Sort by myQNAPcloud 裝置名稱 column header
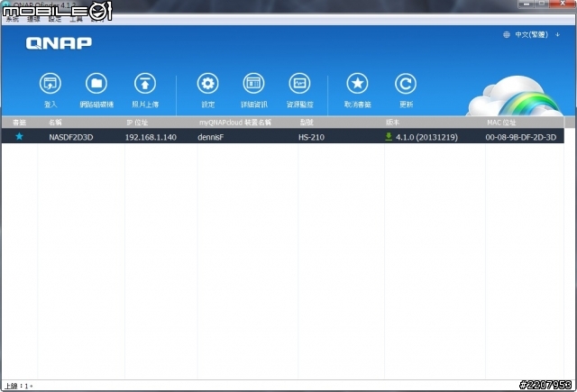Image resolution: width=577 pixels, height=392 pixels. pos(235,122)
